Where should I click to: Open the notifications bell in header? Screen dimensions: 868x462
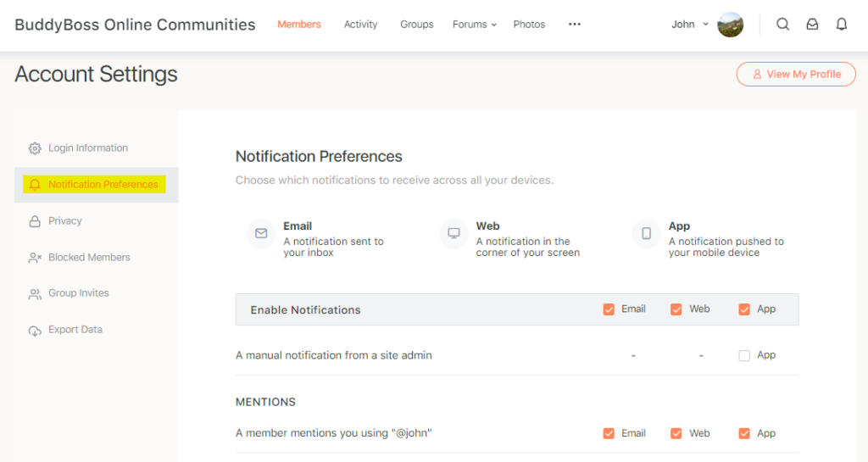[x=841, y=25]
